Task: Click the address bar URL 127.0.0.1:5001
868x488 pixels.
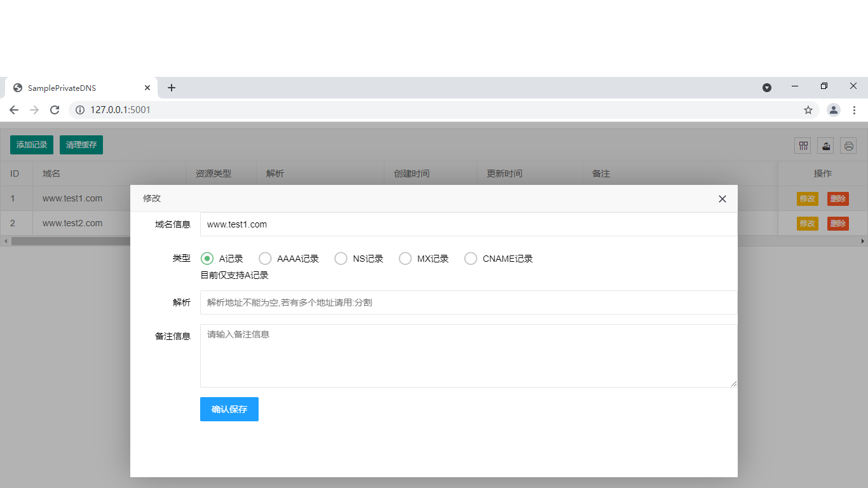Action: [x=121, y=110]
